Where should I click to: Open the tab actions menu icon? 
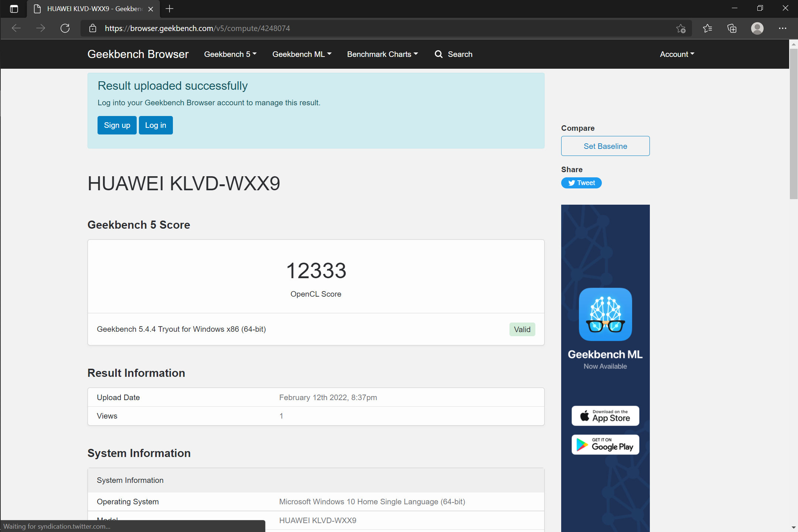click(x=14, y=9)
